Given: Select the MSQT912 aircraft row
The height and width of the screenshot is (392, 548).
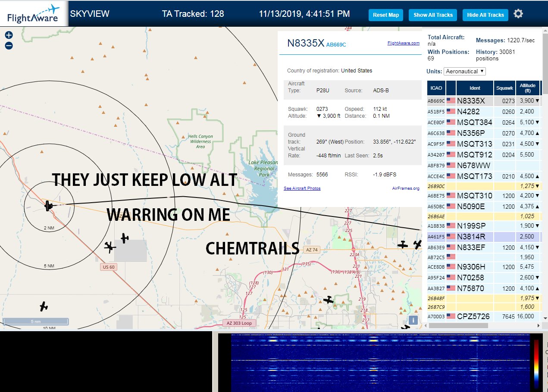Looking at the screenshot, I should 484,155.
